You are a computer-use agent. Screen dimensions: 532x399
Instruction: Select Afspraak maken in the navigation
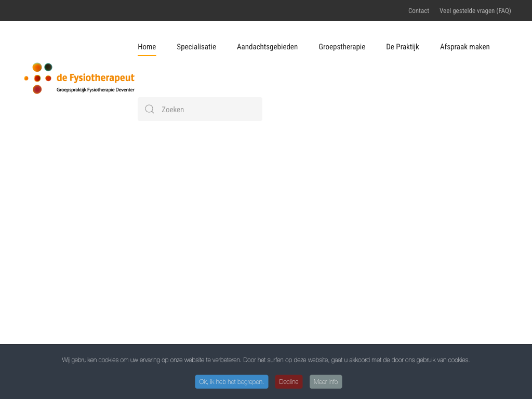point(464,47)
